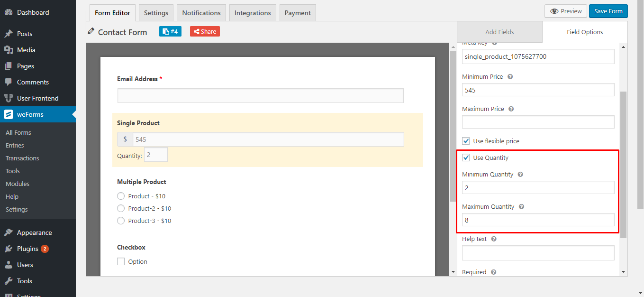This screenshot has width=644, height=297.
Task: Open the Notifications tab
Action: [201, 13]
